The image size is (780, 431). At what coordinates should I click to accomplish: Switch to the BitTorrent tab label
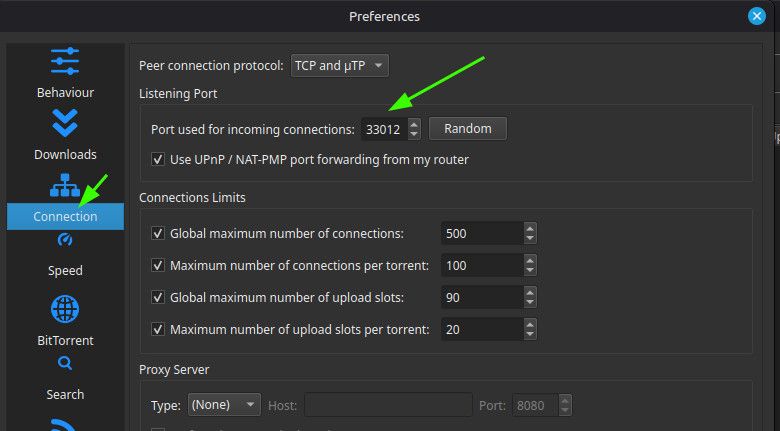pyautogui.click(x=65, y=341)
